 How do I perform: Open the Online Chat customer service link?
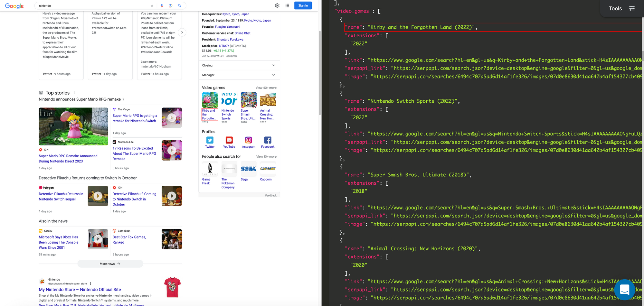click(x=242, y=33)
